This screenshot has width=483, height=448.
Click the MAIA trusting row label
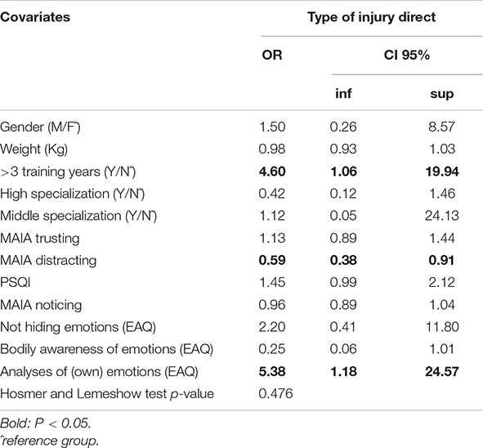click(x=40, y=238)
